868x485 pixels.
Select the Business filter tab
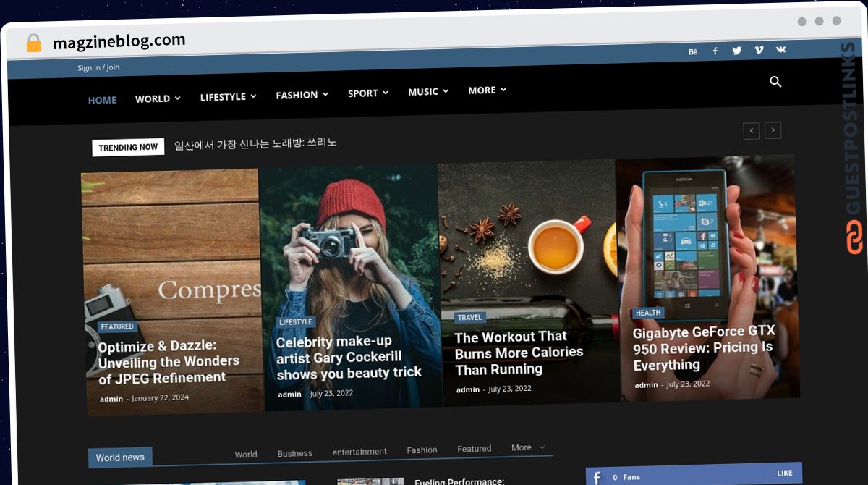click(x=294, y=453)
